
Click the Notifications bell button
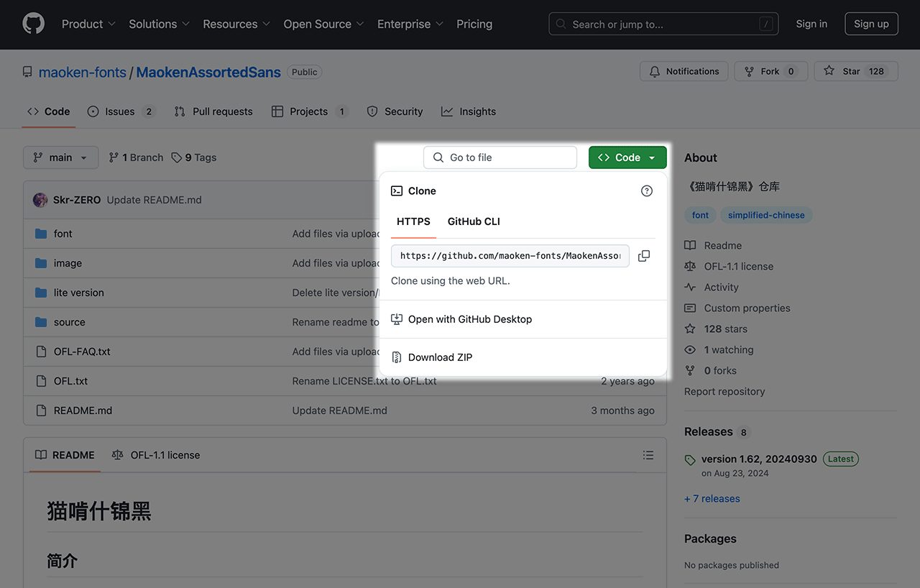684,71
